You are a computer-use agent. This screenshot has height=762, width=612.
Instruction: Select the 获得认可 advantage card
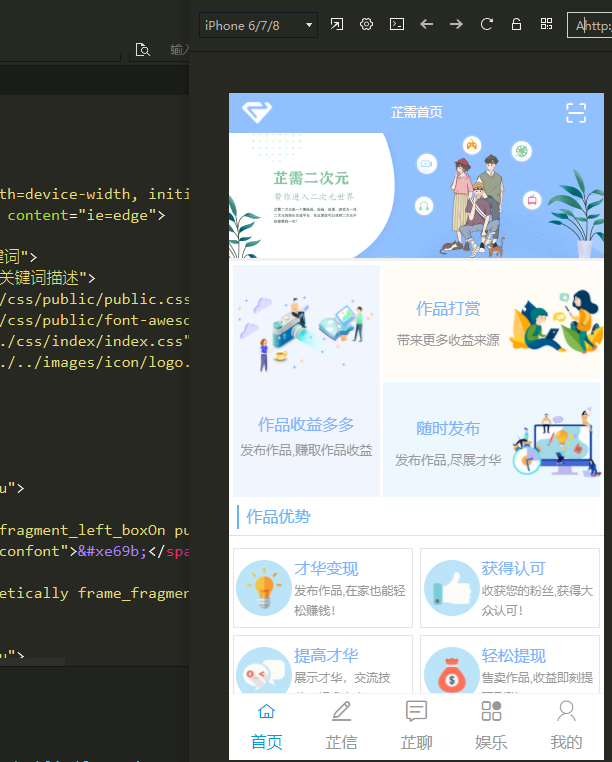pos(510,588)
